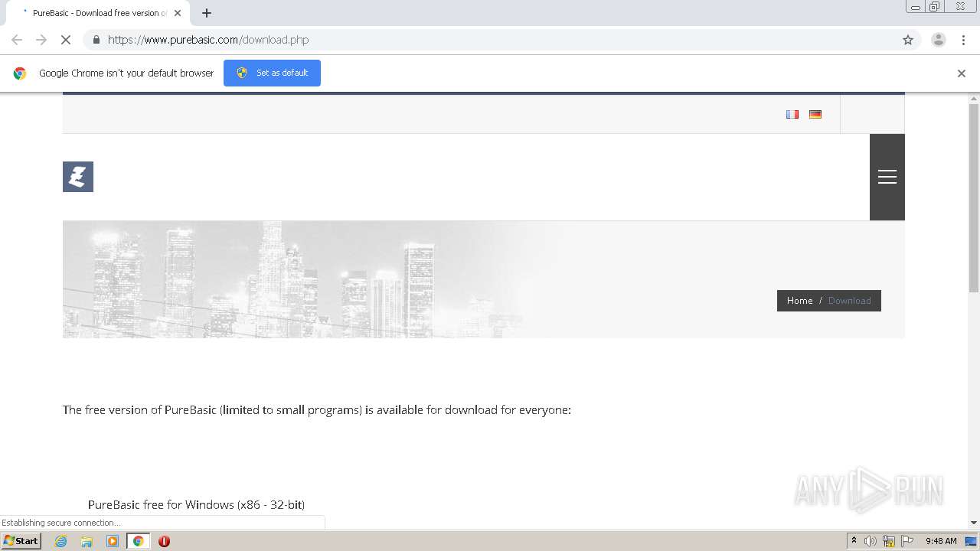Select Chrome taskbar button
Image resolution: width=980 pixels, height=551 pixels.
click(x=139, y=541)
